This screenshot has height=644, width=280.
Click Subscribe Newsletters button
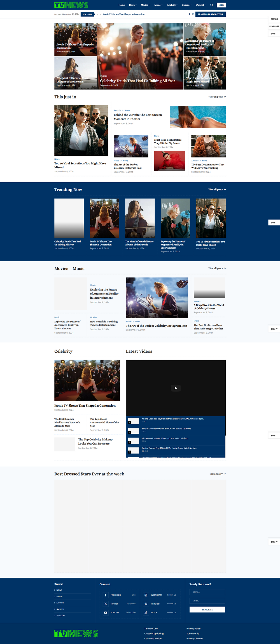point(211,14)
